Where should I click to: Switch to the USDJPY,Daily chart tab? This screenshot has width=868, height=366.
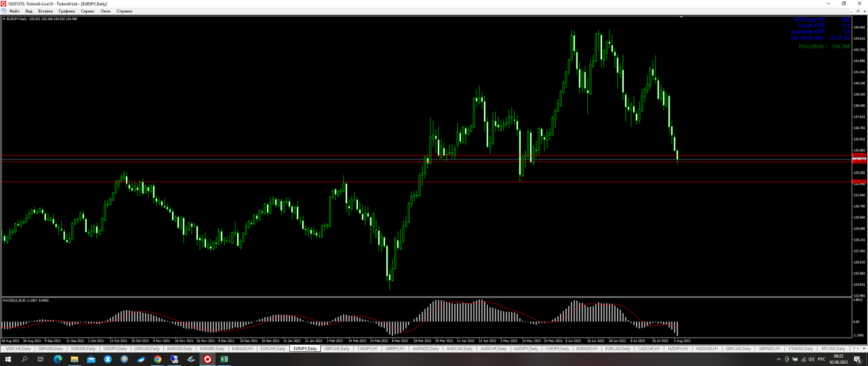click(115, 349)
